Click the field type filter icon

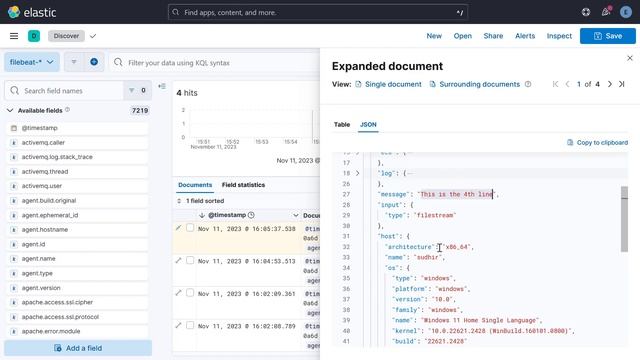(x=131, y=90)
